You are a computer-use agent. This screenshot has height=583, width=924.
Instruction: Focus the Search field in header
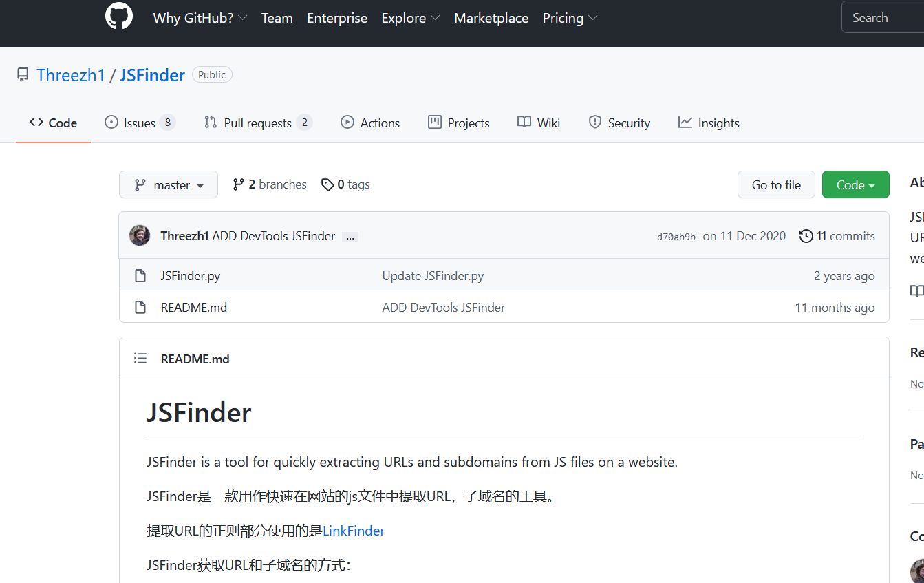pos(883,18)
